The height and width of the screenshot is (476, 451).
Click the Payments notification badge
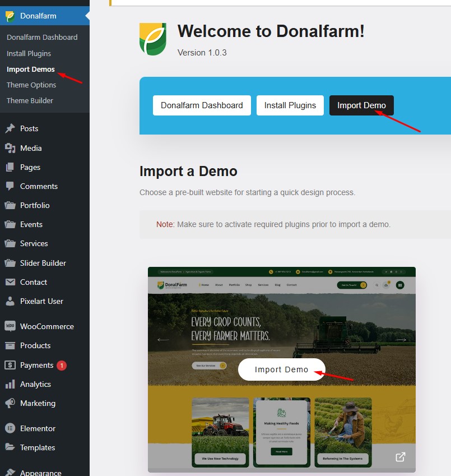tap(61, 365)
